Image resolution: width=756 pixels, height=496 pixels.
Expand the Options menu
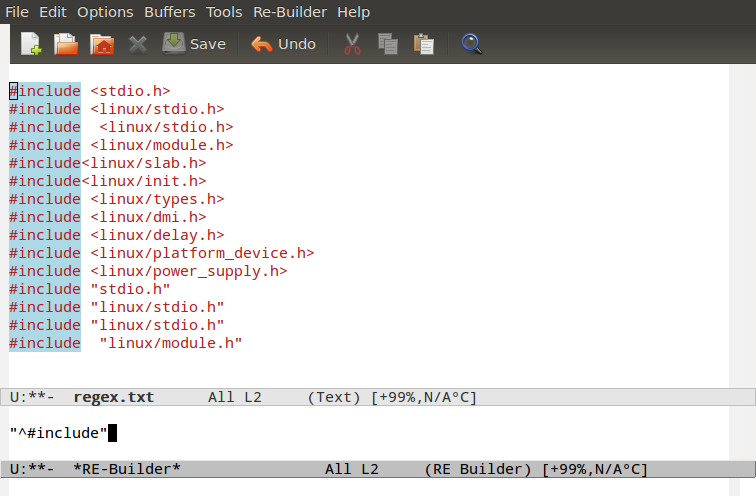pos(105,12)
